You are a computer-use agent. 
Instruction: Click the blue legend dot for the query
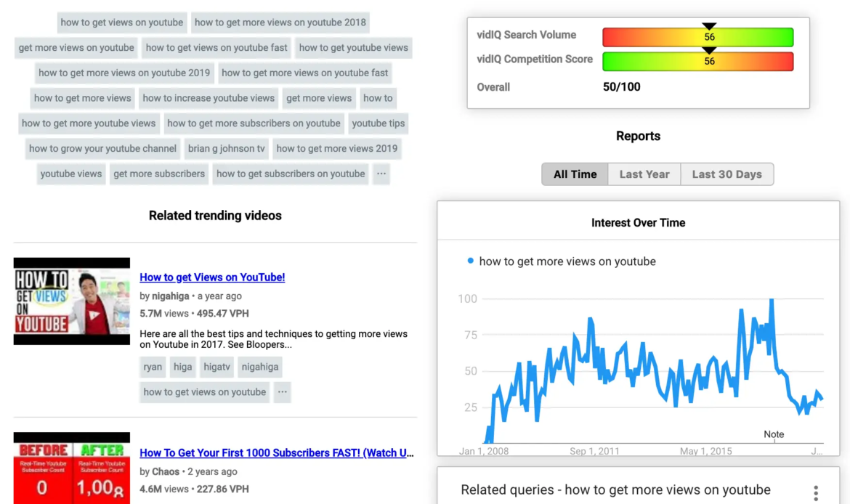(471, 261)
